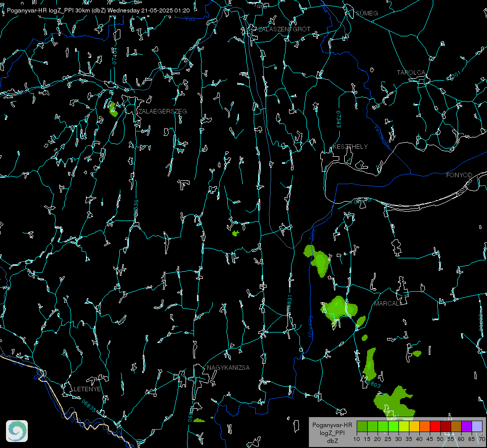Click the legend scale value 40
Image resolution: width=487 pixels, height=448 pixels.
pyautogui.click(x=419, y=440)
